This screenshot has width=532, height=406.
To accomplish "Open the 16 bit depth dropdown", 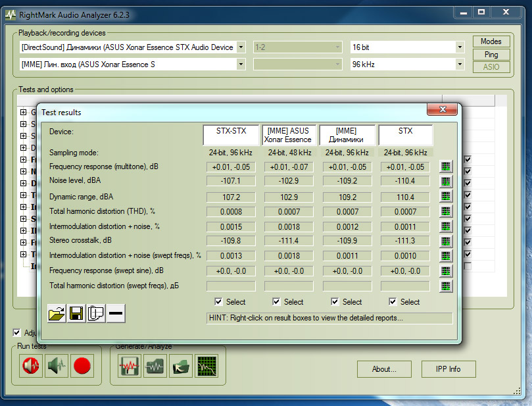I will [x=460, y=47].
